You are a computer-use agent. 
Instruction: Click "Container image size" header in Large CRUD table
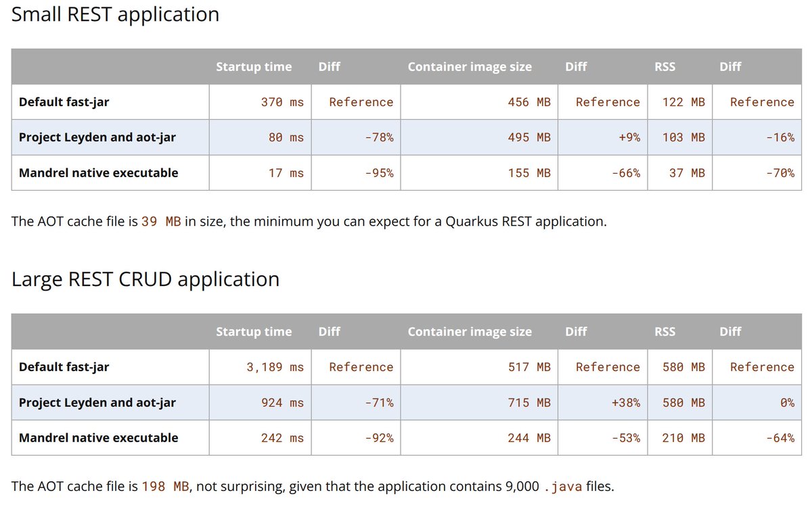point(470,331)
